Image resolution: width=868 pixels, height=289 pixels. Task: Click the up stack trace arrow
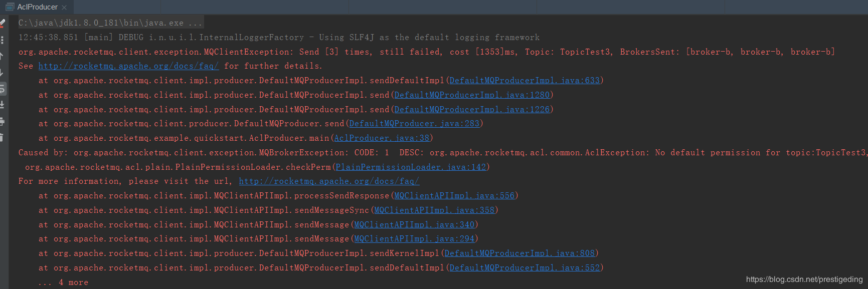(x=2, y=56)
